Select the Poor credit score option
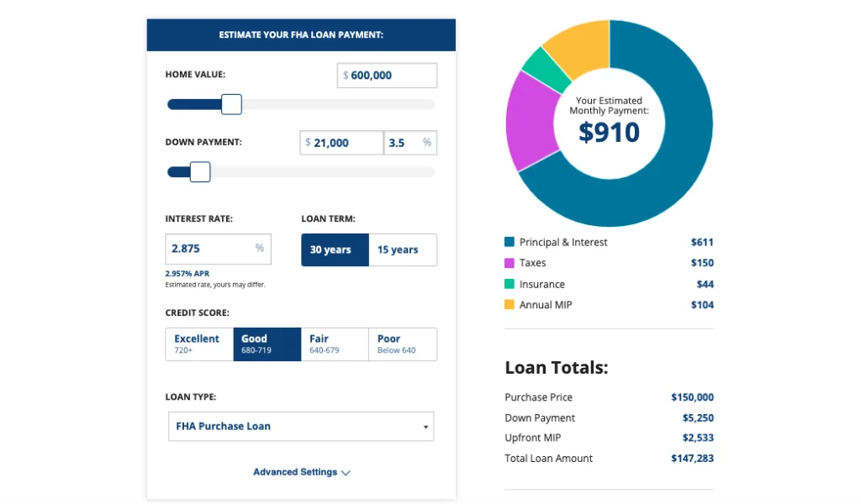 (x=402, y=344)
